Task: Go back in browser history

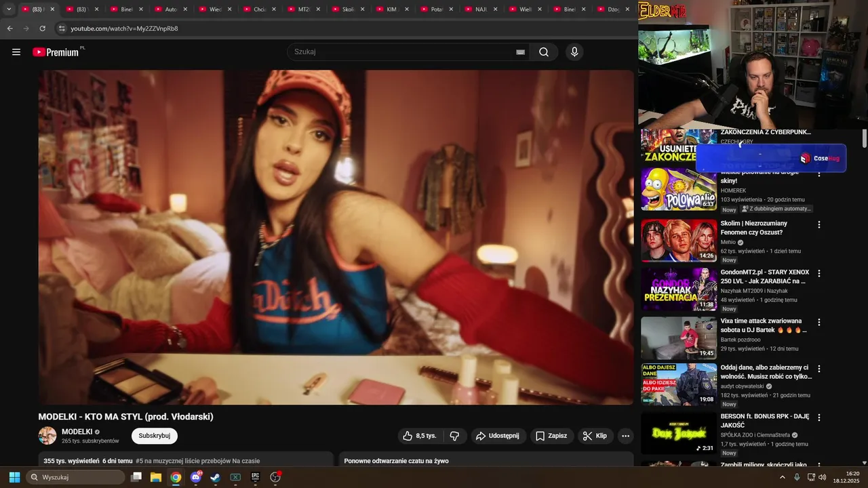Action: 9,28
